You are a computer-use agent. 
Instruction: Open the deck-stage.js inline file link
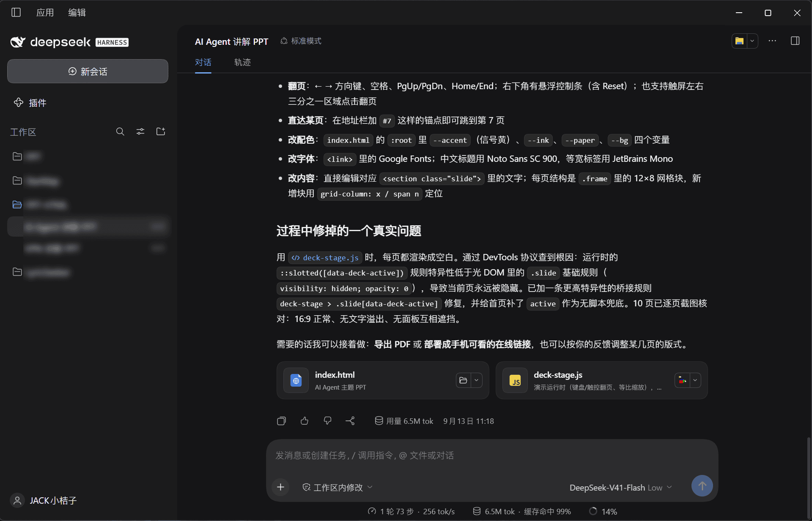[325, 258]
